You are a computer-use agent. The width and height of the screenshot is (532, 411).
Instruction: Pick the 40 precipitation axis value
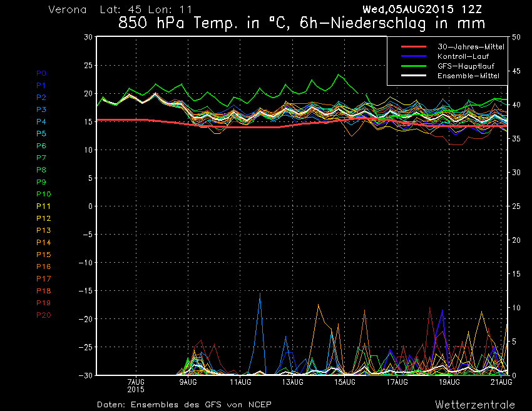point(516,105)
